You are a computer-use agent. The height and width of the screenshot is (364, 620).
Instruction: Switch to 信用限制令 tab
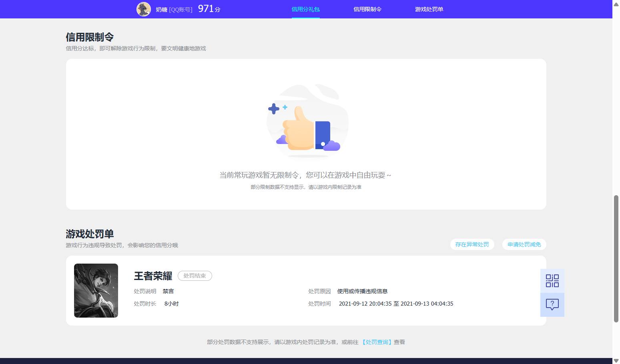(x=367, y=9)
